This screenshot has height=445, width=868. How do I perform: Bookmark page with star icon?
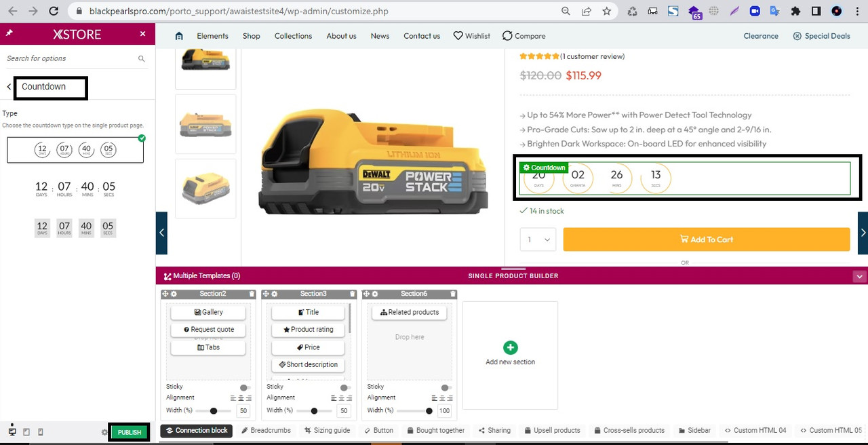point(606,12)
